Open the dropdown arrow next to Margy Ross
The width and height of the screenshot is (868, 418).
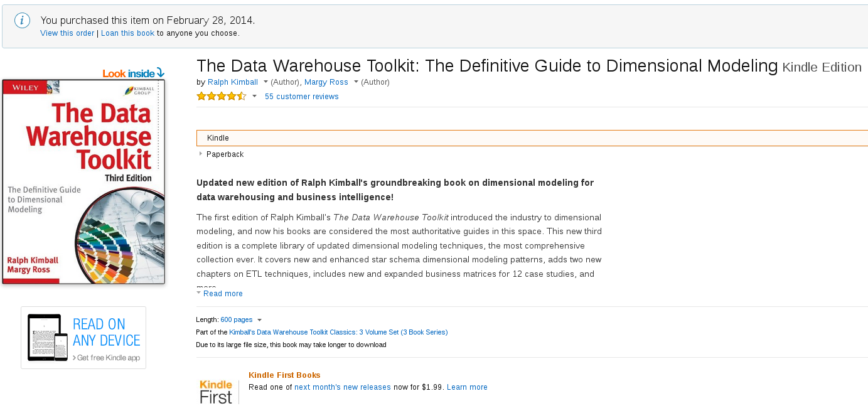pyautogui.click(x=356, y=82)
